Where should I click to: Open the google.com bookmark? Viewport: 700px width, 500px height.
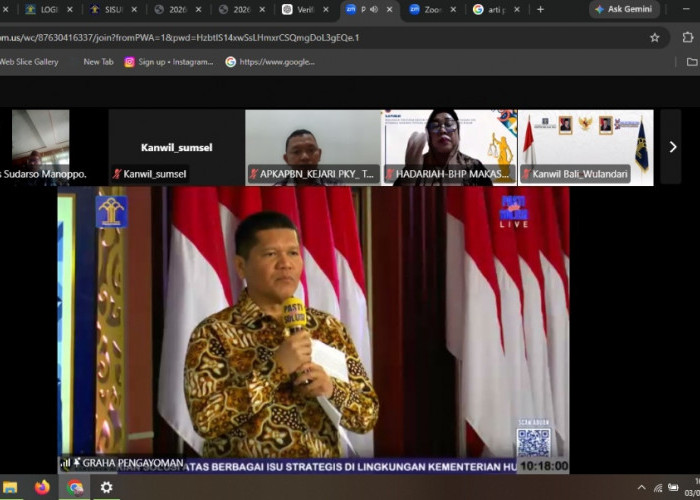[x=270, y=62]
